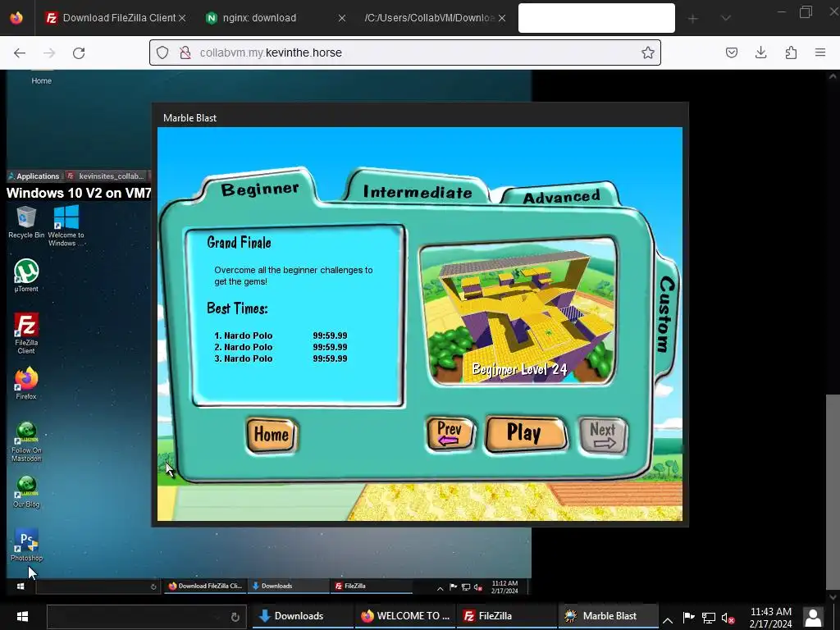Open the user account icon in outer taskbar

coord(813,617)
